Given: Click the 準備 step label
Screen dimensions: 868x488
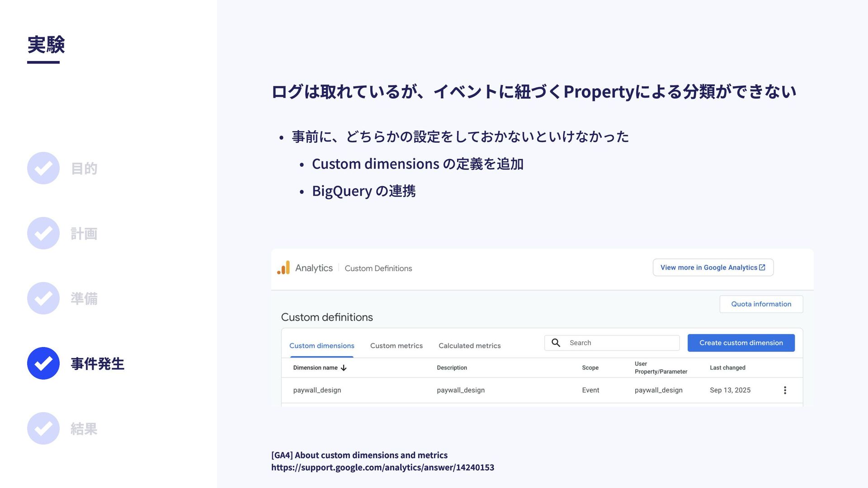Looking at the screenshot, I should 84,299.
